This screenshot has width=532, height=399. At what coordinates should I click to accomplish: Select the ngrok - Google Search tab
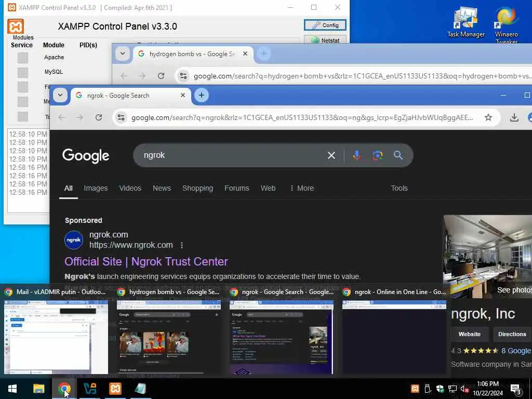point(130,96)
